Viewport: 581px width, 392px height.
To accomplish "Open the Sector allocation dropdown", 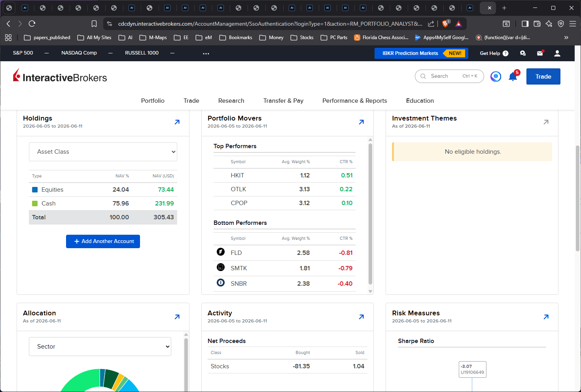I will (x=100, y=347).
